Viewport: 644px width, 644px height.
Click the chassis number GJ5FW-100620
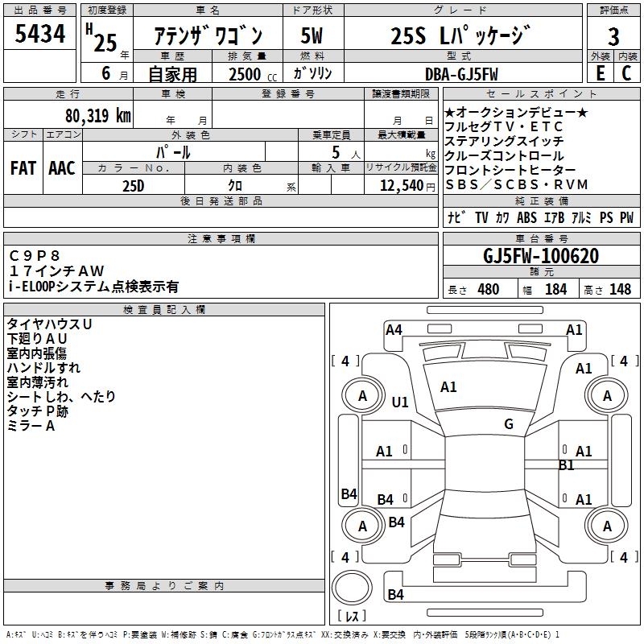pyautogui.click(x=540, y=257)
